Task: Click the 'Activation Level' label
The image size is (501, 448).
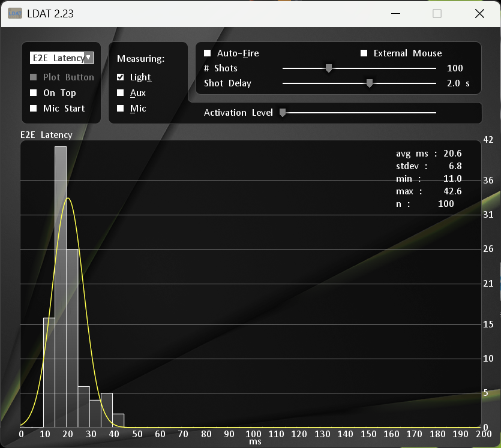Action: (238, 113)
